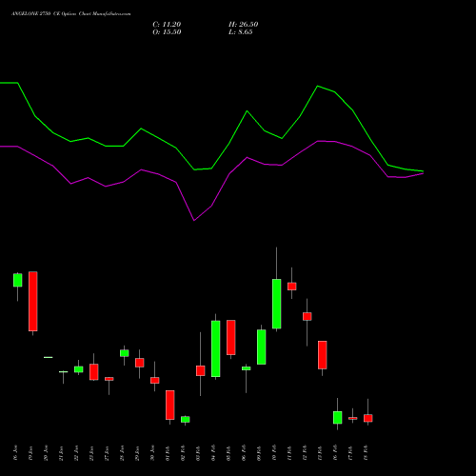Click the 13 Feb date label
Screen dimensions: 476x476
pyautogui.click(x=320, y=453)
